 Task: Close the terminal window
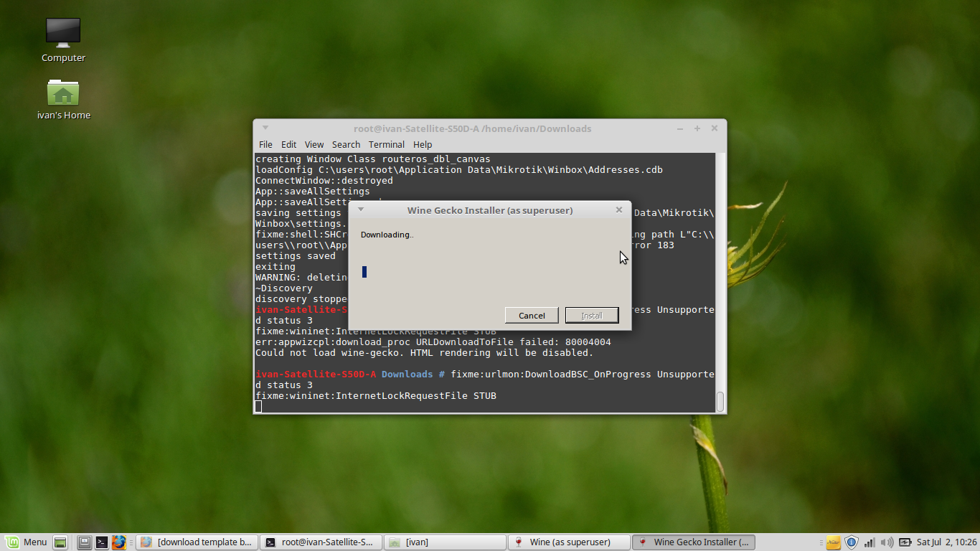coord(715,128)
